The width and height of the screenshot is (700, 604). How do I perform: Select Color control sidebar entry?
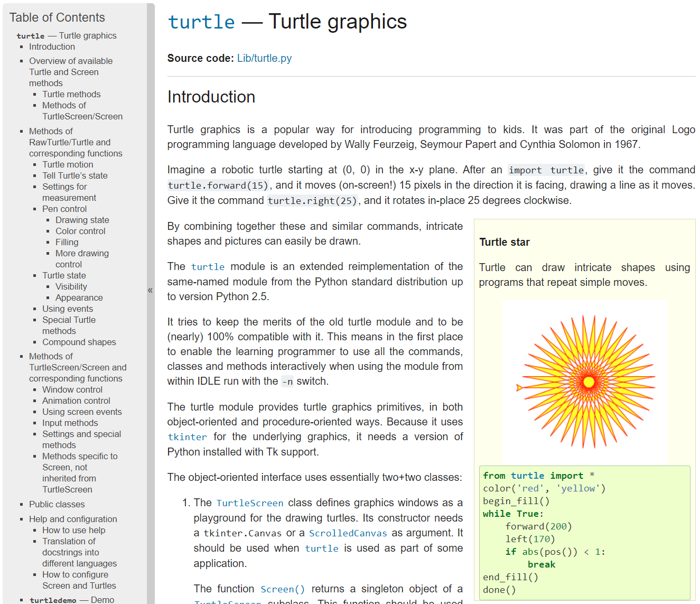click(80, 231)
